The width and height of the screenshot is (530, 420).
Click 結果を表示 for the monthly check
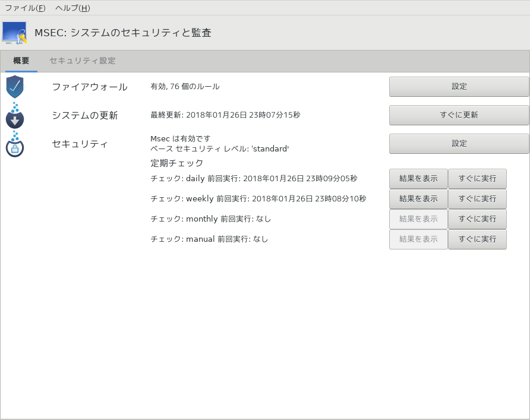[x=418, y=219]
